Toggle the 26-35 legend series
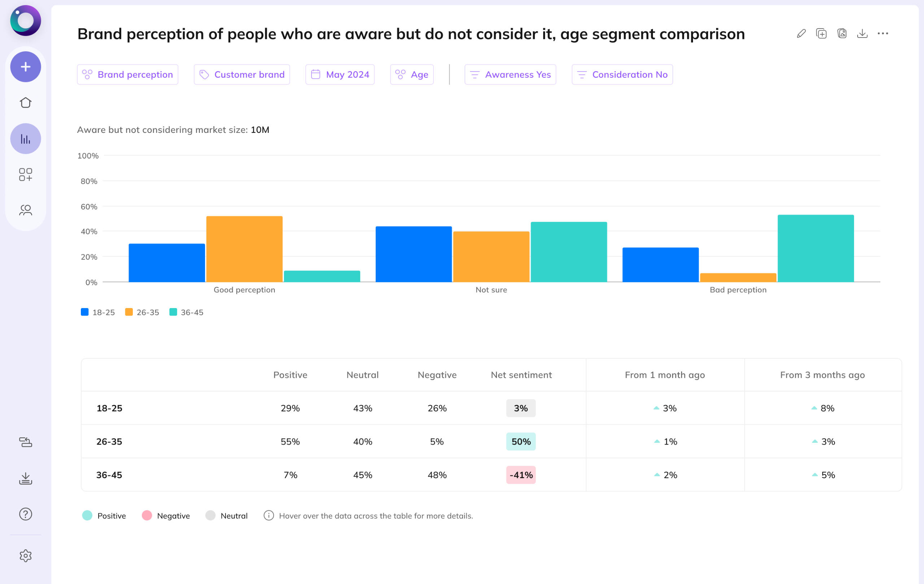The height and width of the screenshot is (584, 924). point(142,312)
